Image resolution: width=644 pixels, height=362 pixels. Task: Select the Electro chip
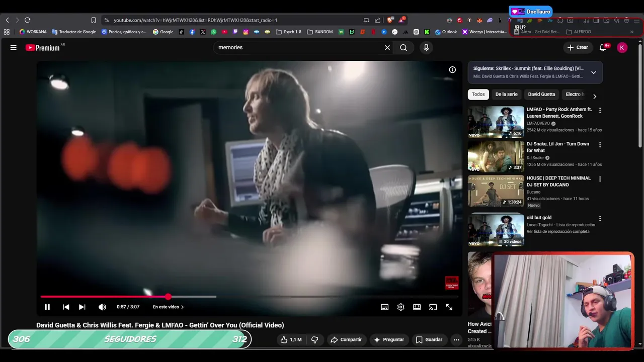click(x=574, y=95)
